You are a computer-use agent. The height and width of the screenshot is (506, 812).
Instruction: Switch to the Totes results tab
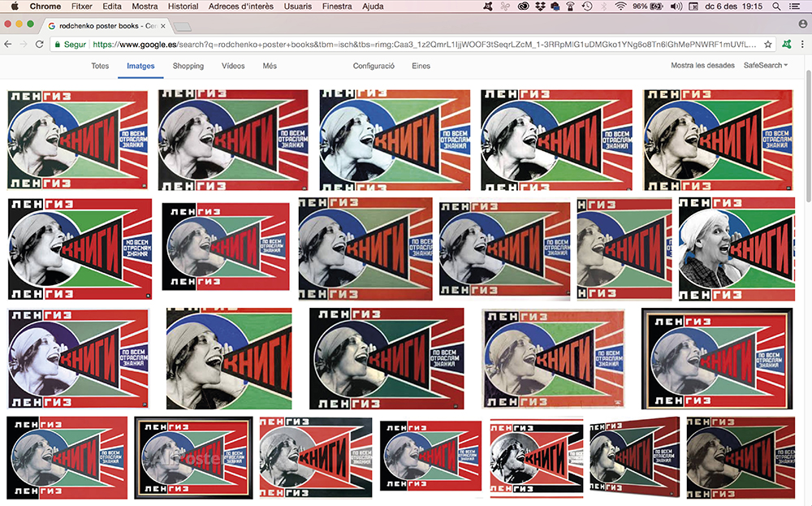click(100, 66)
